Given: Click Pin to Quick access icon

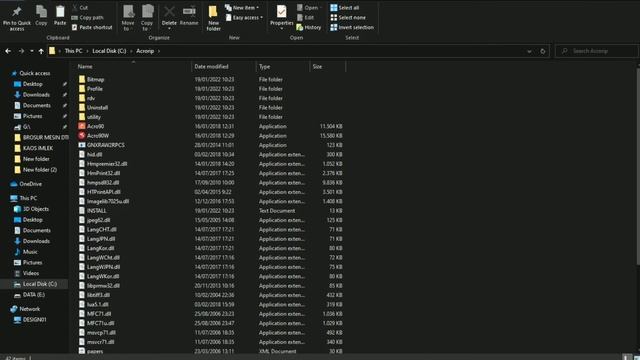Looking at the screenshot, I should point(17,18).
